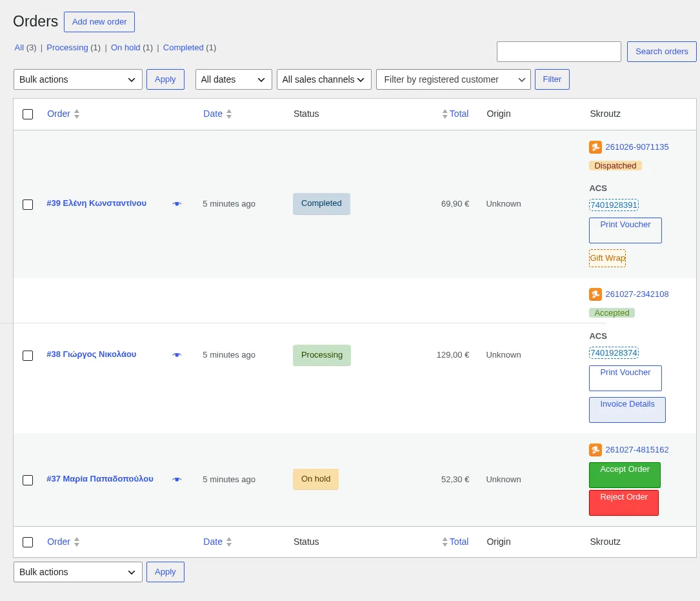Sort by Date using the header sort arrows
The image size is (700, 601).
pyautogui.click(x=229, y=114)
